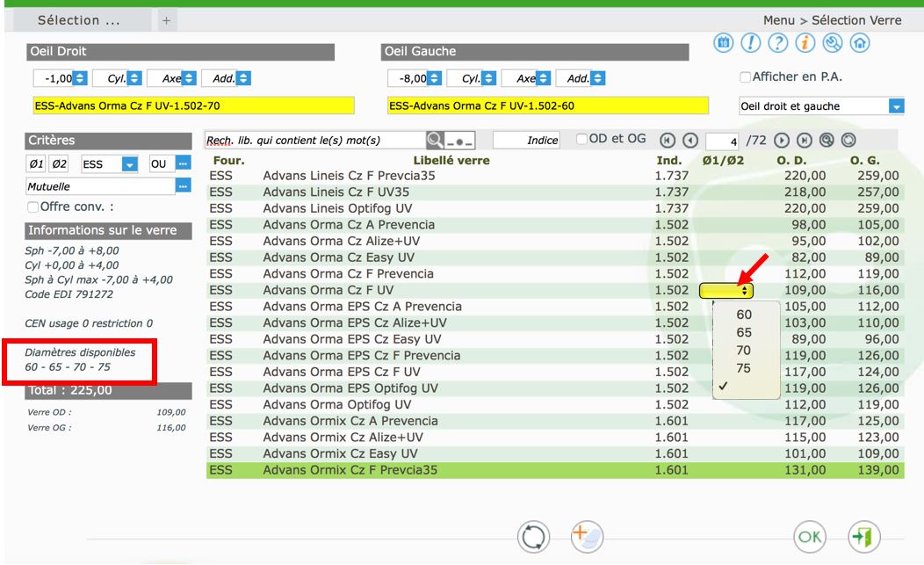Click the Libellé verre column header
Viewport: 924px width, 565px height.
point(451,161)
